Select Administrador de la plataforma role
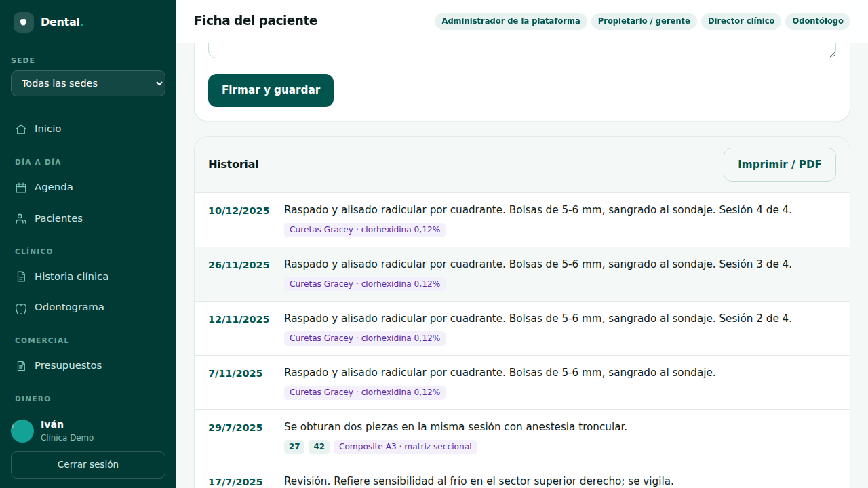Viewport: 868px width, 488px height. click(511, 21)
